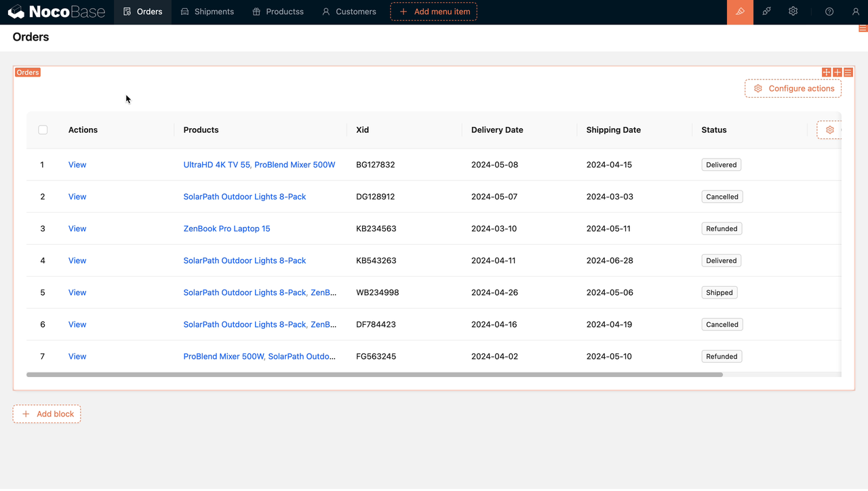Open the Orders block hamburger settings menu
Screen dimensions: 868x491
click(848, 73)
